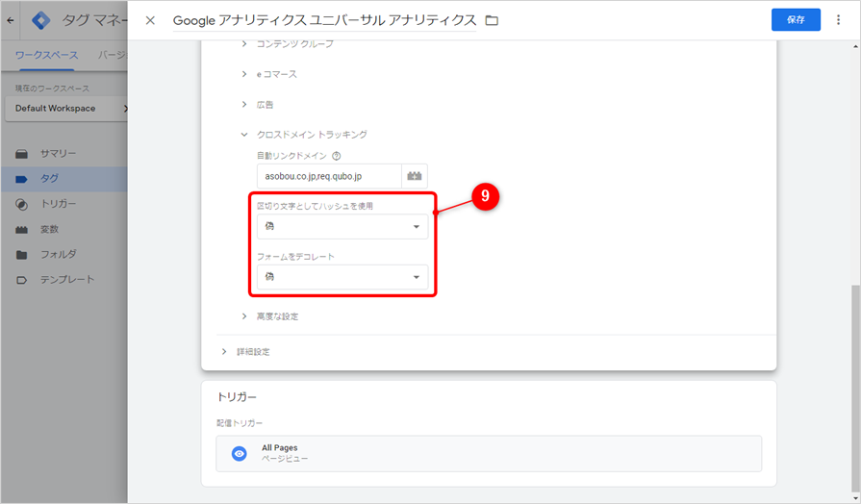The width and height of the screenshot is (861, 504).
Task: Switch to the バージョン tab
Action: [113, 55]
